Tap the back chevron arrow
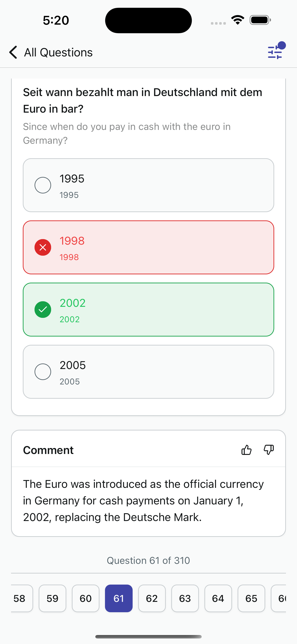Viewport: 297px width, 644px height. [x=13, y=52]
